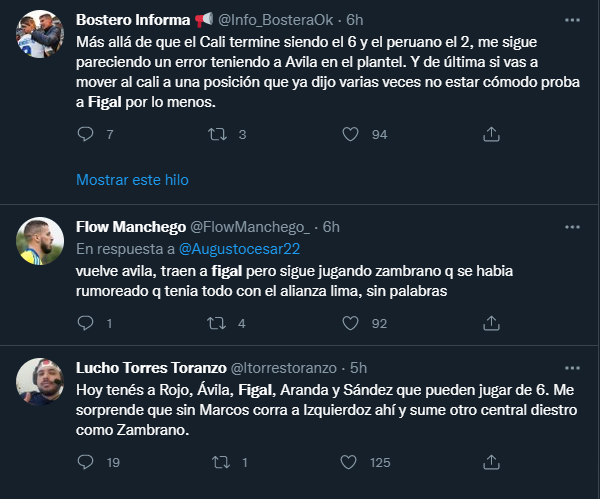Like Bostero Informa's tweet
600x499 pixels.
coord(350,134)
